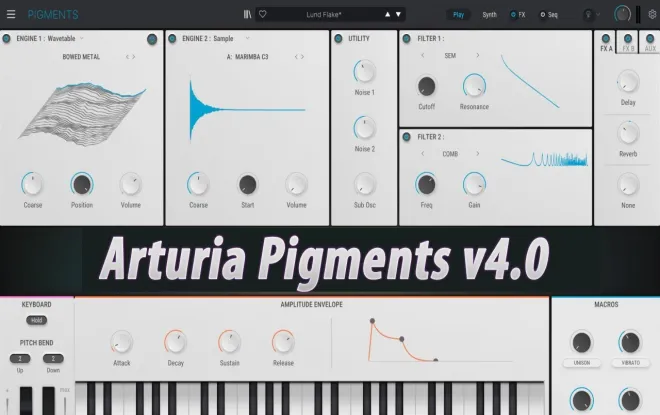The width and height of the screenshot is (660, 415).
Task: Select next wavetable for Bowed Metal
Action: (x=134, y=57)
